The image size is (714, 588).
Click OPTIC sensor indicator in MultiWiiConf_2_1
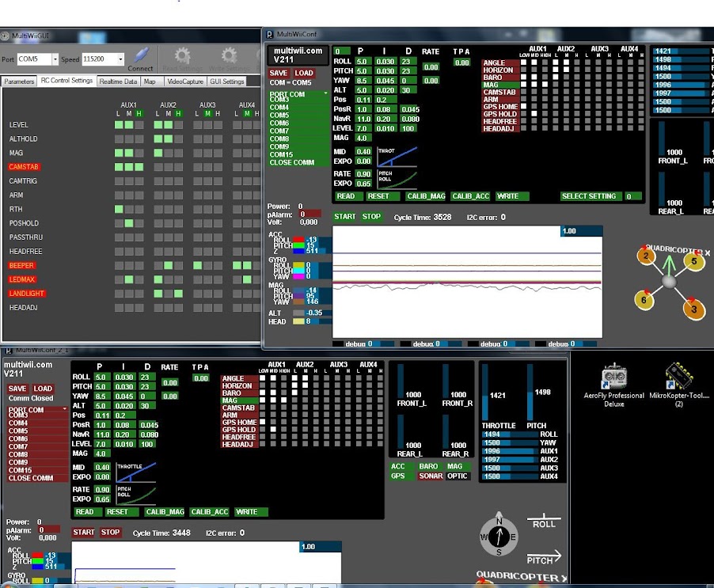(457, 476)
